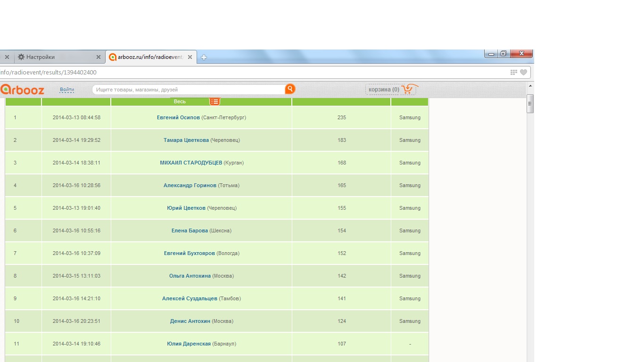Viewport: 644px width, 362px height.
Task: Click the heart bookmark icon in address bar
Action: [523, 72]
